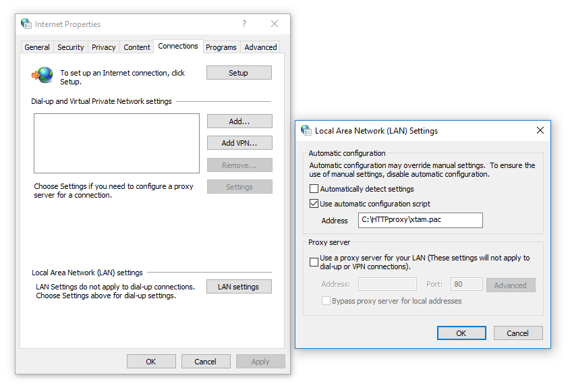
Task: Open the Security tab
Action: pyautogui.click(x=71, y=47)
